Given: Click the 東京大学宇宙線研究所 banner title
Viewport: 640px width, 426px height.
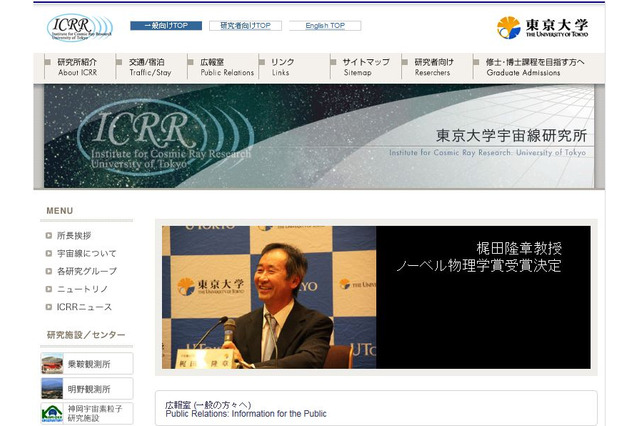Looking at the screenshot, I should [511, 136].
